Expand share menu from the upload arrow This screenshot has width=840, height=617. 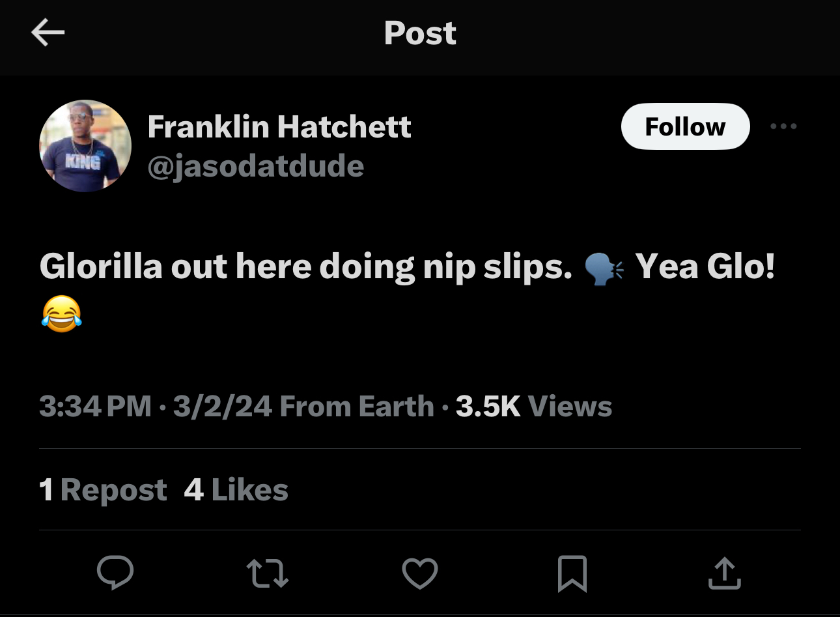[x=724, y=573]
